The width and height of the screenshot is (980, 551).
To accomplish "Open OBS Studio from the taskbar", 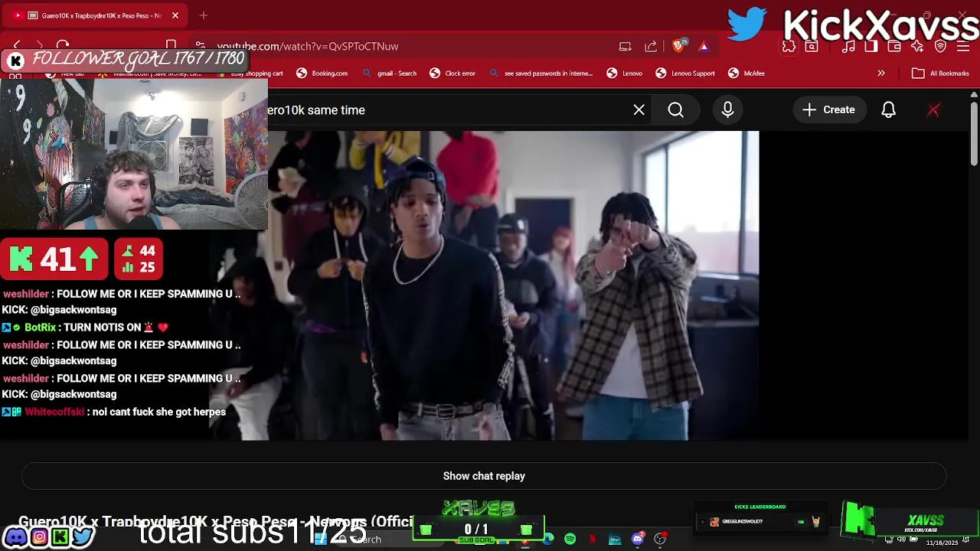I will click(660, 540).
